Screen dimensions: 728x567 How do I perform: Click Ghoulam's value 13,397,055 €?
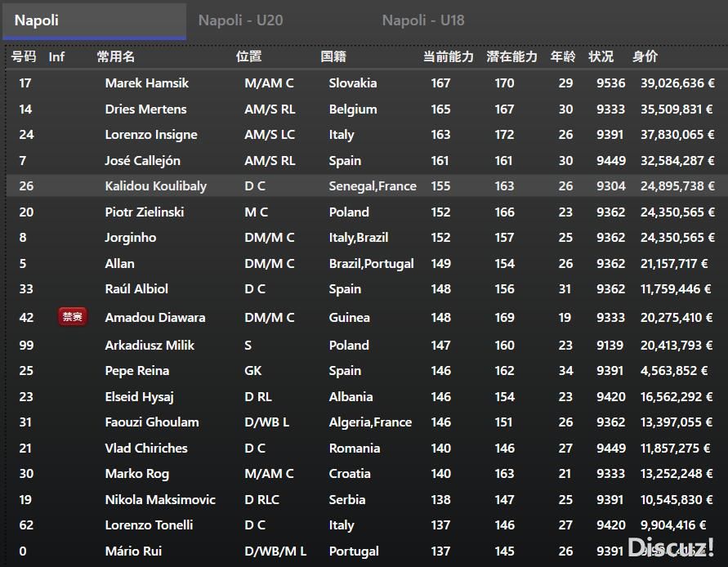(677, 422)
